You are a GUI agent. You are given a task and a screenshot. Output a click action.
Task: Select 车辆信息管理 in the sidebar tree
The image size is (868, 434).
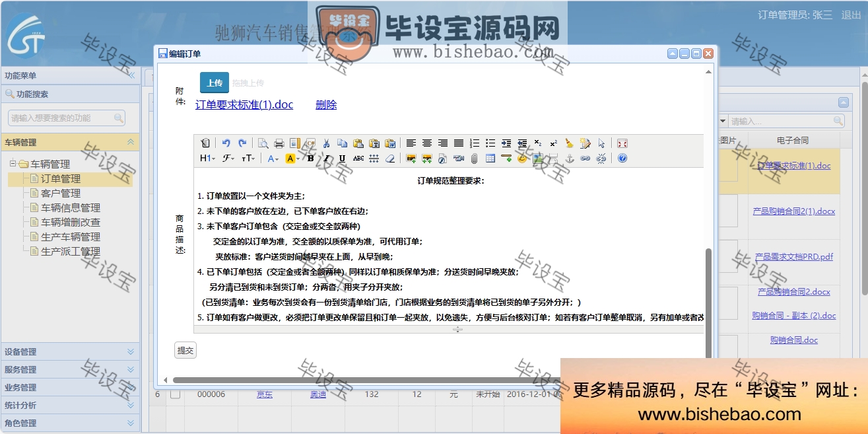(x=71, y=207)
